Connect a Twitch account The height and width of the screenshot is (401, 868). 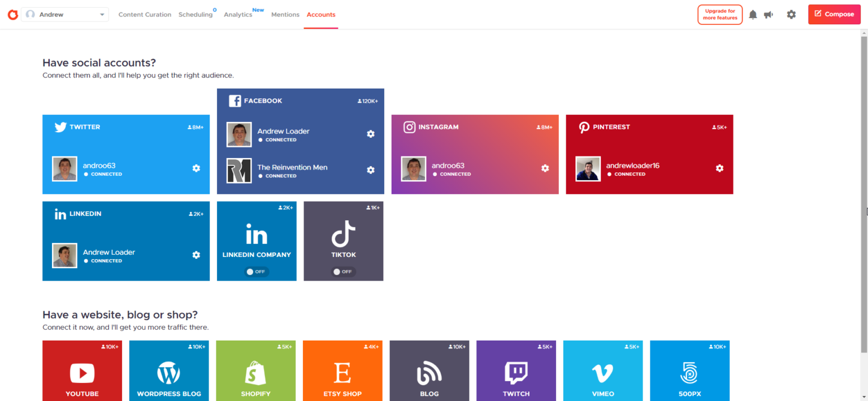click(516, 373)
